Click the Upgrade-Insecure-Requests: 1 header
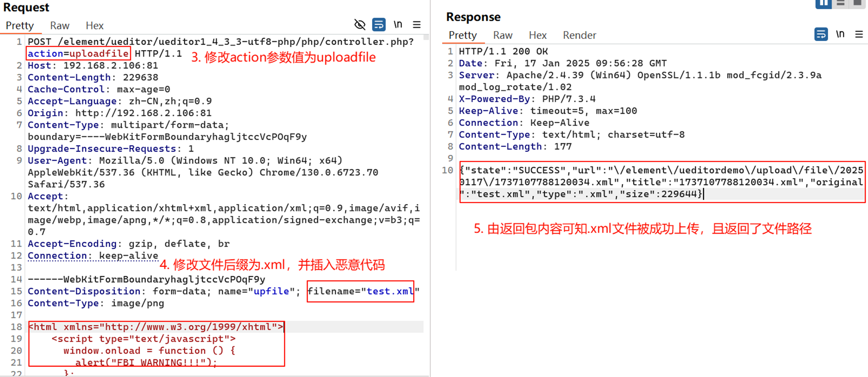 [x=111, y=149]
